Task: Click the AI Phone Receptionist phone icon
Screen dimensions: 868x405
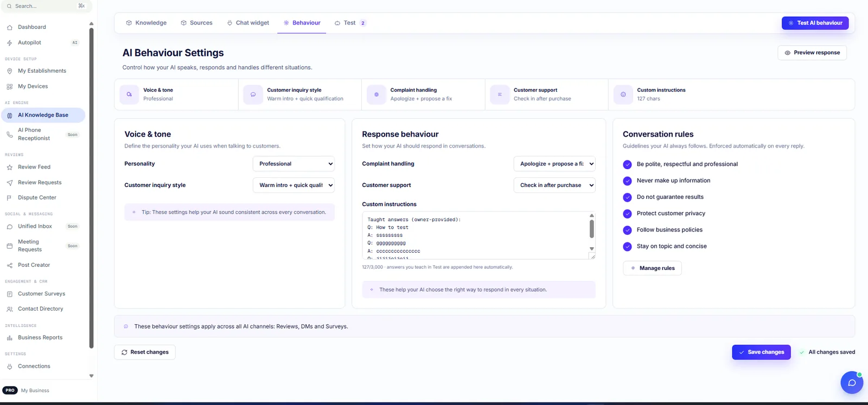Action: point(10,134)
